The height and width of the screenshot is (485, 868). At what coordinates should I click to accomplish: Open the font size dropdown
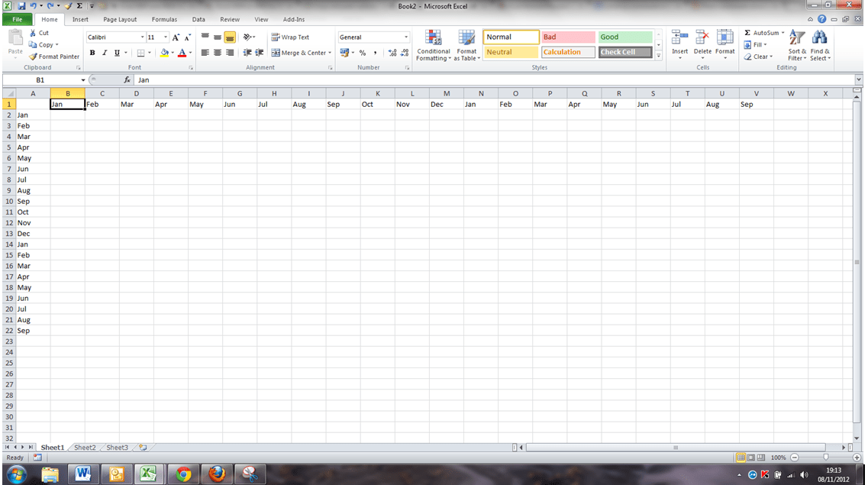pyautogui.click(x=164, y=37)
